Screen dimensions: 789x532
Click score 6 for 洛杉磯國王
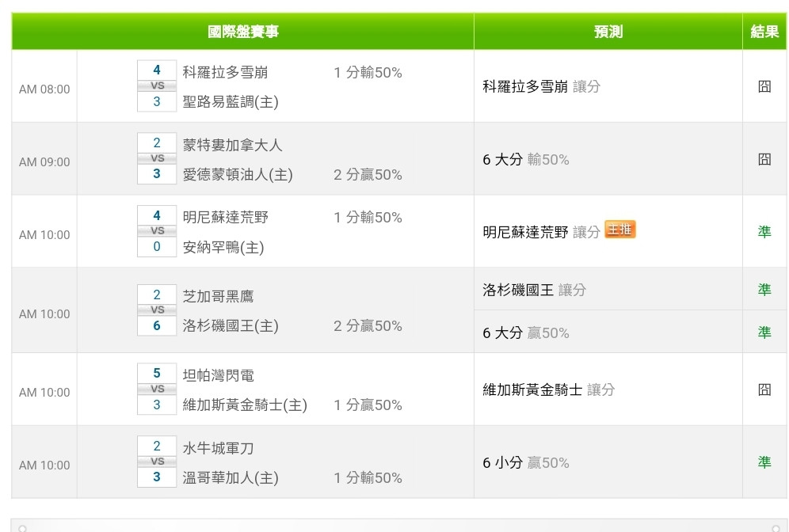(157, 326)
